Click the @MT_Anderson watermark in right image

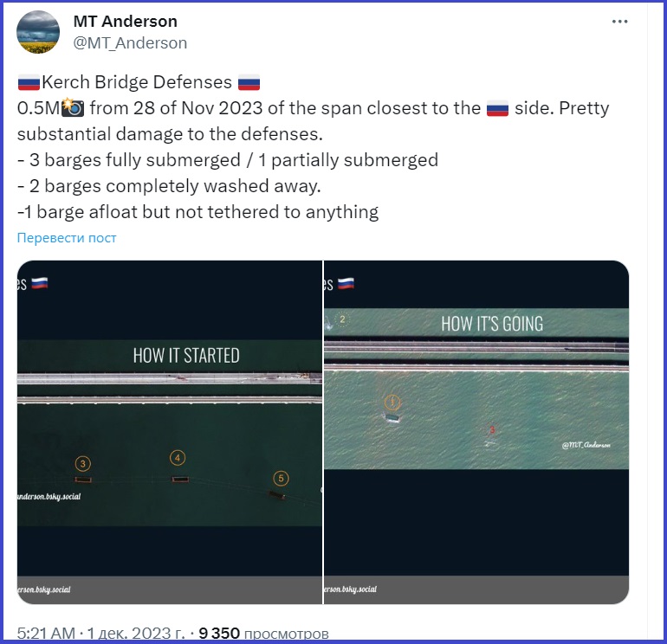[586, 445]
